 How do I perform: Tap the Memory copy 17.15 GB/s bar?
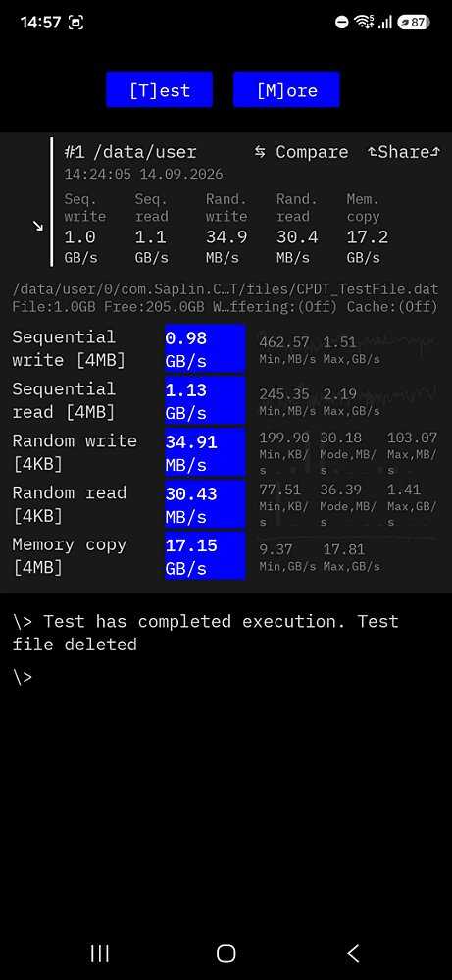coord(205,555)
